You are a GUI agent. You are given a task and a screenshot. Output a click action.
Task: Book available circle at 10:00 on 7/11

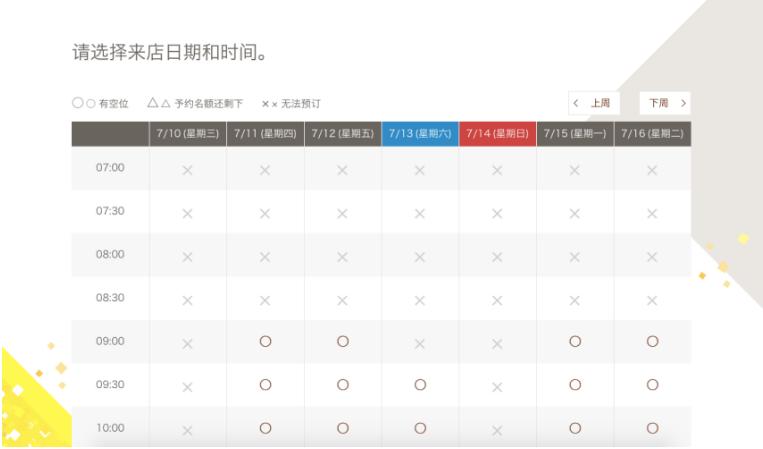tap(265, 428)
